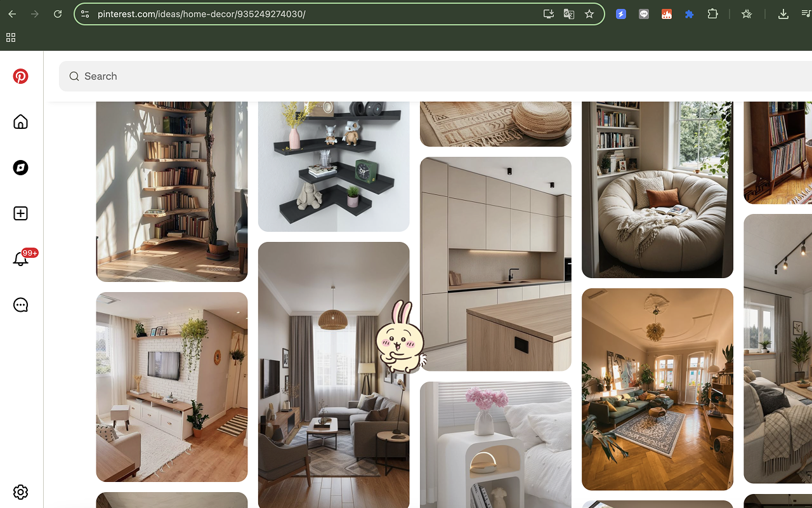This screenshot has height=508, width=812.
Task: Open the track lighting living room pin
Action: point(778,349)
